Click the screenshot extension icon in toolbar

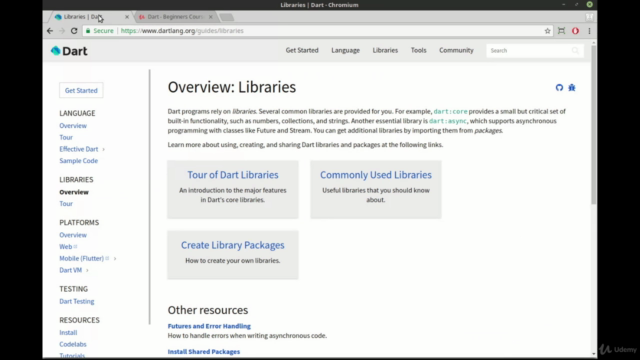562,31
